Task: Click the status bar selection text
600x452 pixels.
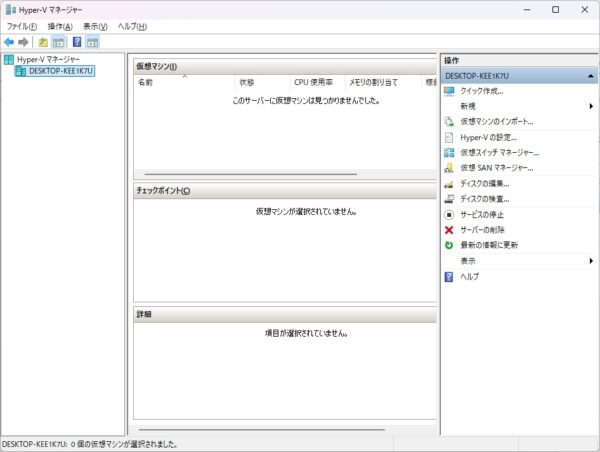Action: (x=90, y=444)
